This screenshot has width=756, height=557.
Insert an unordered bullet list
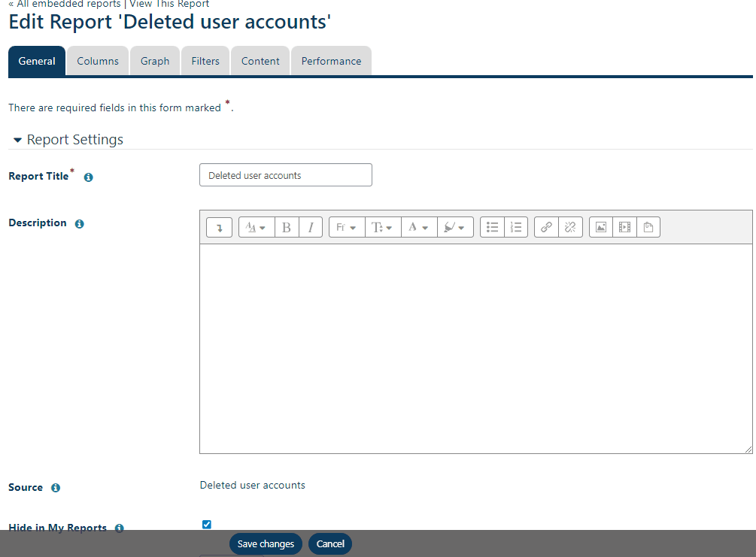492,226
